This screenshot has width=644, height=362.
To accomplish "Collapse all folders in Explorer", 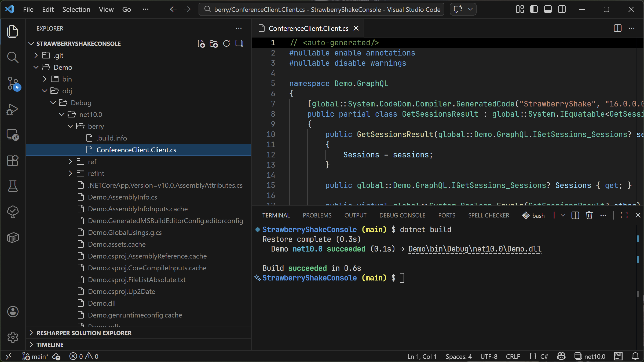I will tap(239, 44).
